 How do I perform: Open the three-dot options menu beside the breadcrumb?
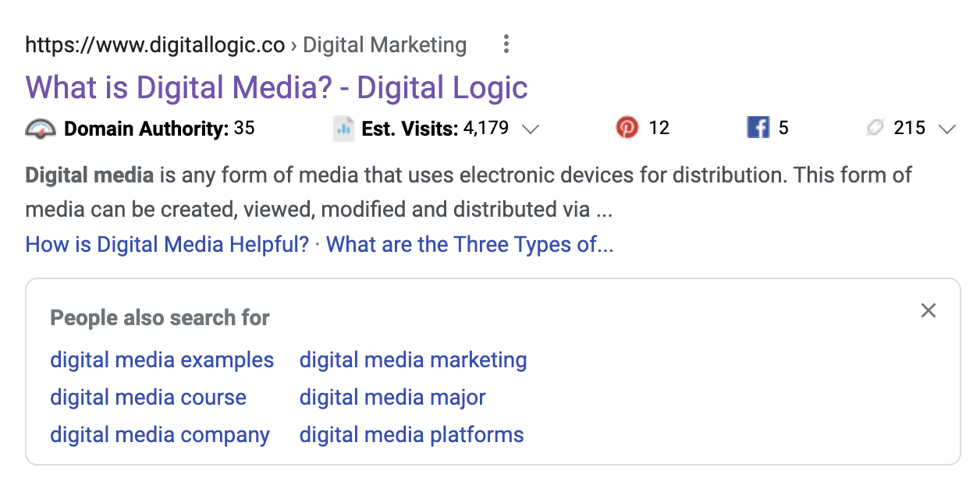point(506,44)
